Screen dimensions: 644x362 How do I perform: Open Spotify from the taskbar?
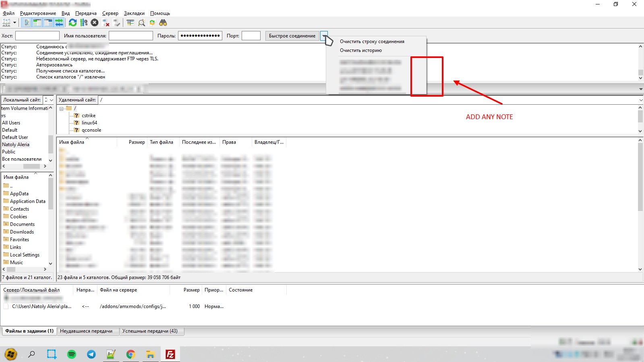[72, 354]
